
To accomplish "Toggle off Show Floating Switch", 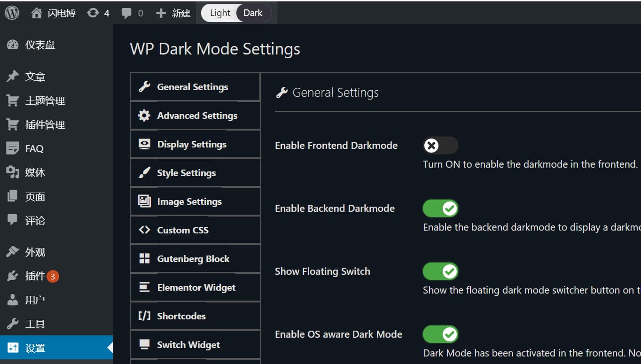I will (440, 271).
